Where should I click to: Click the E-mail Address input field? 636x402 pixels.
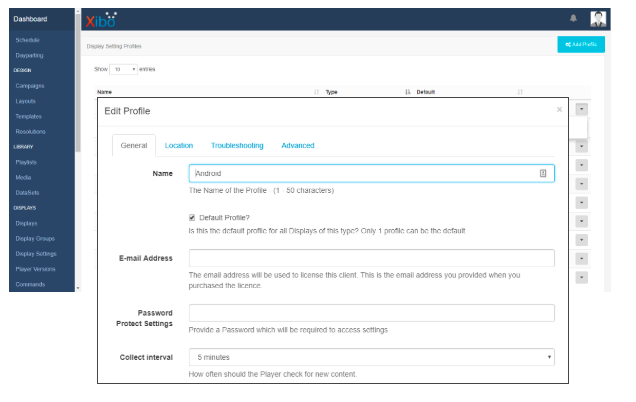371,258
